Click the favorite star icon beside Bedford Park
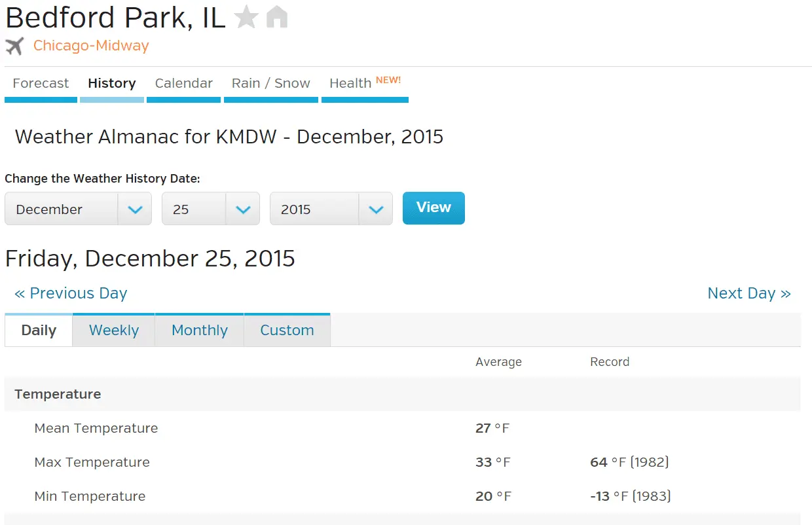 point(246,18)
